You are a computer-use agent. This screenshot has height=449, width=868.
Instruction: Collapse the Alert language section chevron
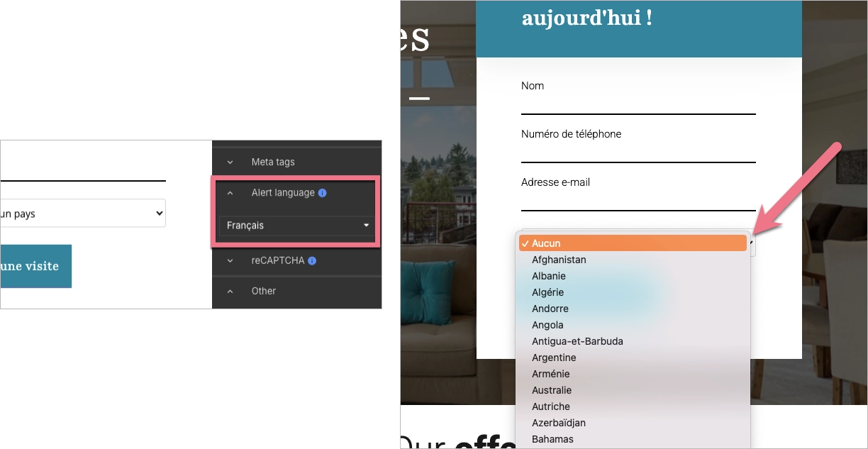pyautogui.click(x=230, y=193)
